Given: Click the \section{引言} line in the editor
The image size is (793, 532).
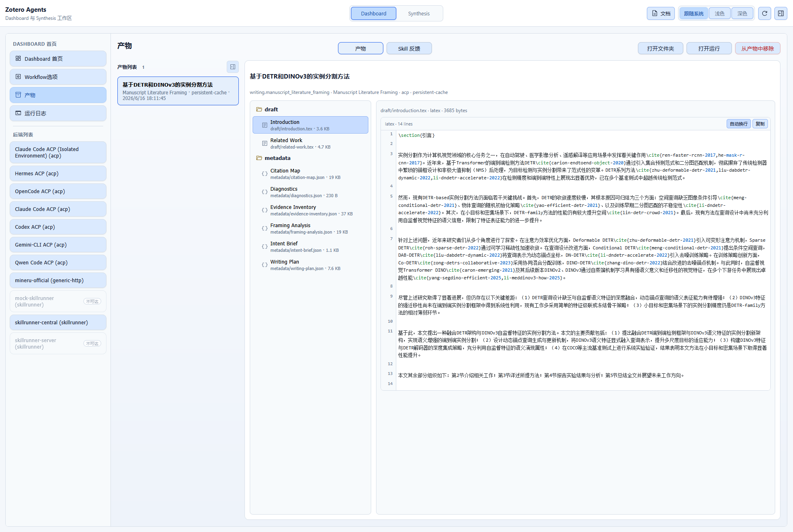Looking at the screenshot, I should point(417,135).
